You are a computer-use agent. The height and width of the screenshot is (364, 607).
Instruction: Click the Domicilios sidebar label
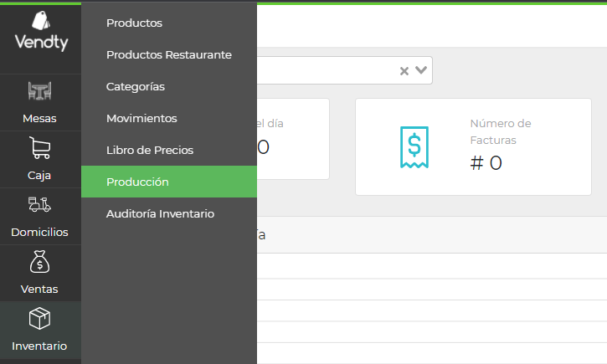[x=39, y=232]
